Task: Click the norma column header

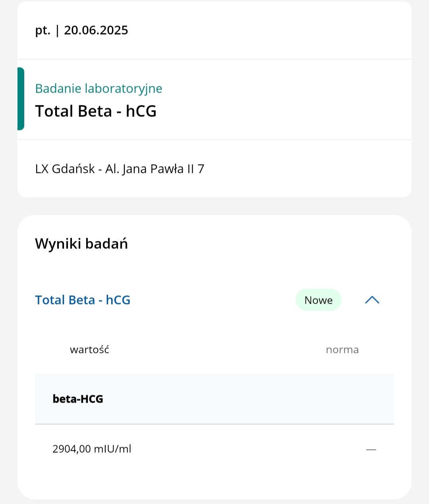Action: [342, 350]
